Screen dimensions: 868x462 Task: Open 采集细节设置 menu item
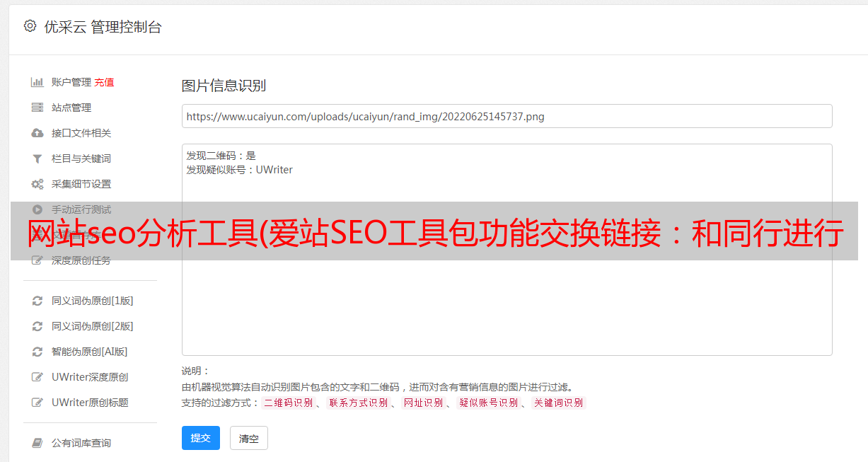click(x=81, y=184)
